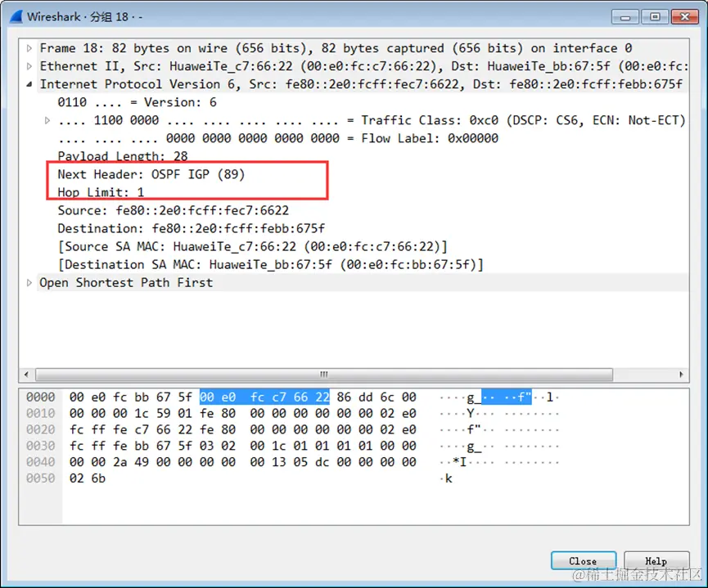This screenshot has width=708, height=588.
Task: Click hex offset 0000
Action: (x=41, y=397)
